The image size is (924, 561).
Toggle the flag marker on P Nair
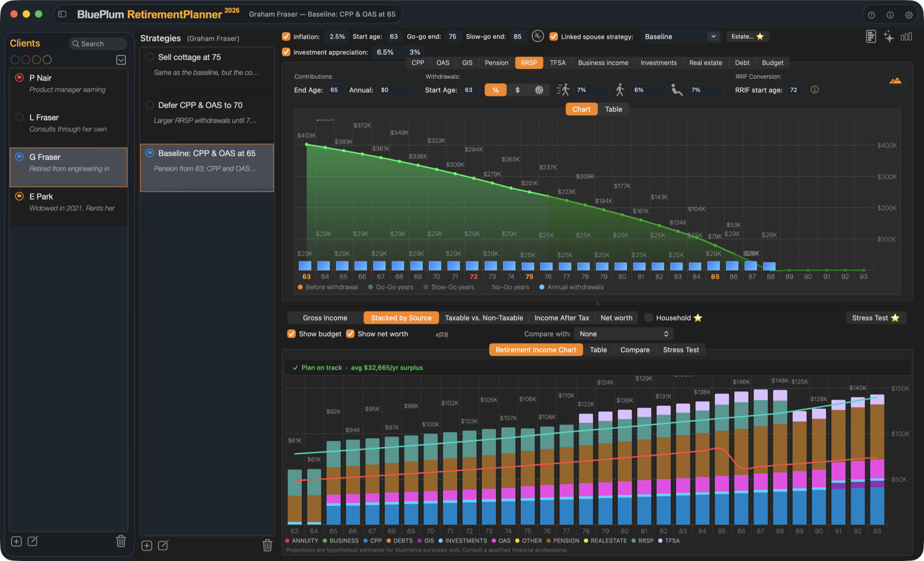click(19, 78)
